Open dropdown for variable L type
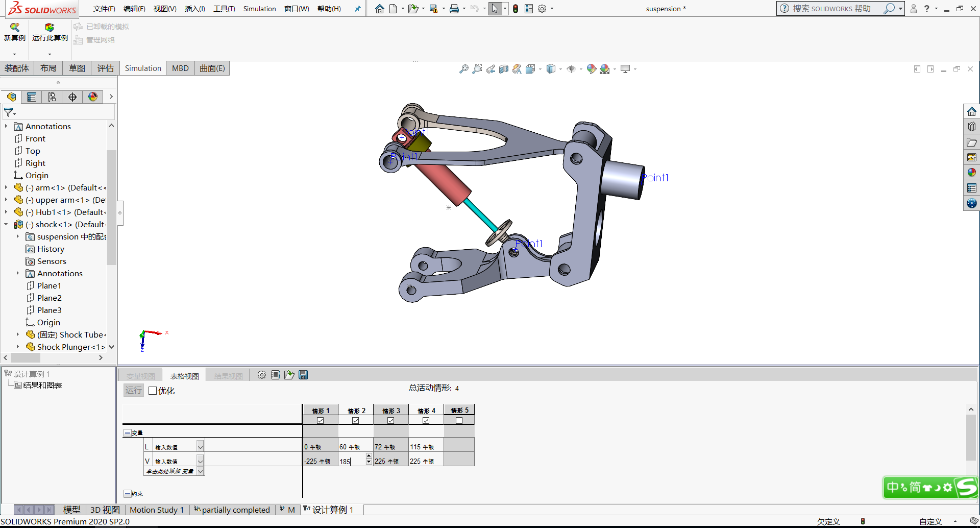 [x=200, y=447]
